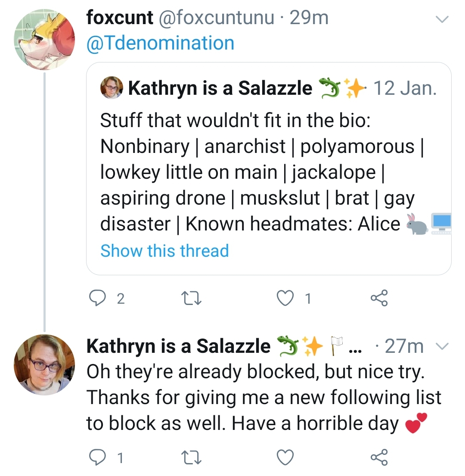465x476 pixels.
Task: Open Kathryn is a Salazzle name in reply
Action: (x=178, y=346)
